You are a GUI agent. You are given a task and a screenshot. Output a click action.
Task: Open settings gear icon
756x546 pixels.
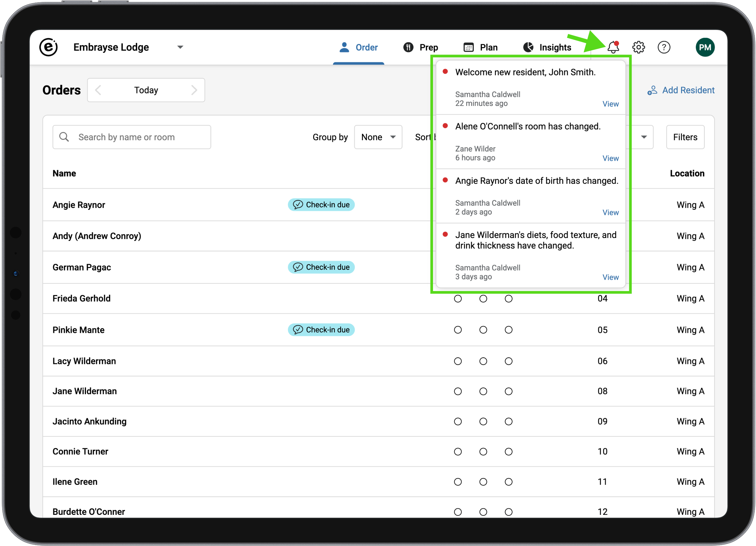tap(639, 47)
